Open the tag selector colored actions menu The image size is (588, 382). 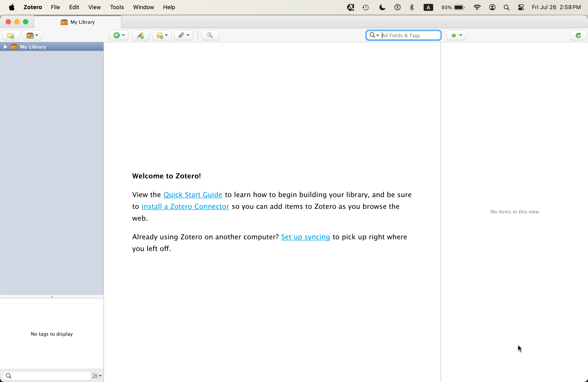pyautogui.click(x=97, y=376)
